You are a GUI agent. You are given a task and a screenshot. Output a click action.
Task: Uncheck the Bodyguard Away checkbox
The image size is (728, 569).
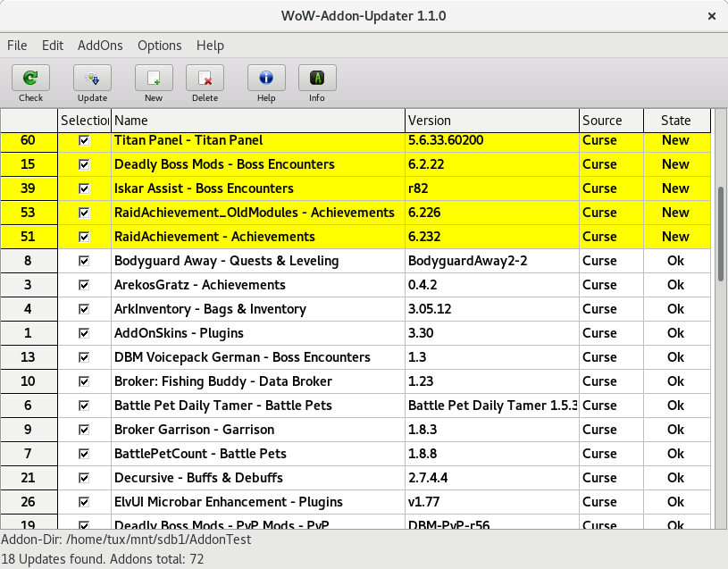[x=84, y=261]
